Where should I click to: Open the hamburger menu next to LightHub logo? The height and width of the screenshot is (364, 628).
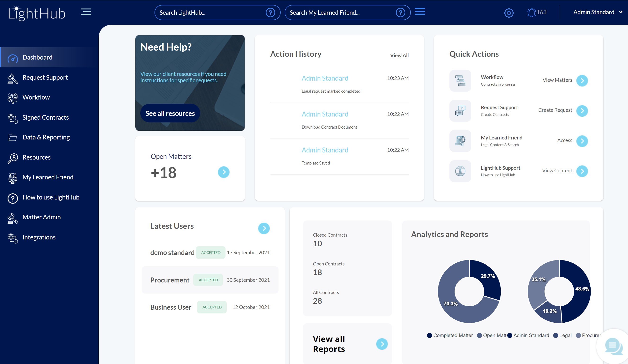[86, 12]
